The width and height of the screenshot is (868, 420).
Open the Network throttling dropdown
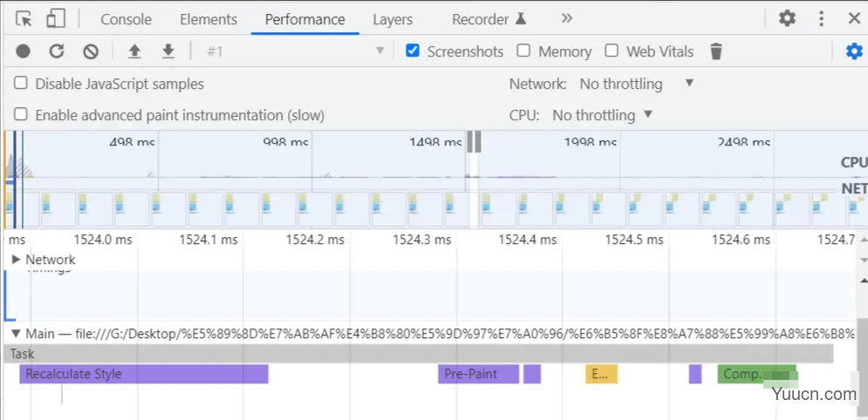tap(637, 84)
